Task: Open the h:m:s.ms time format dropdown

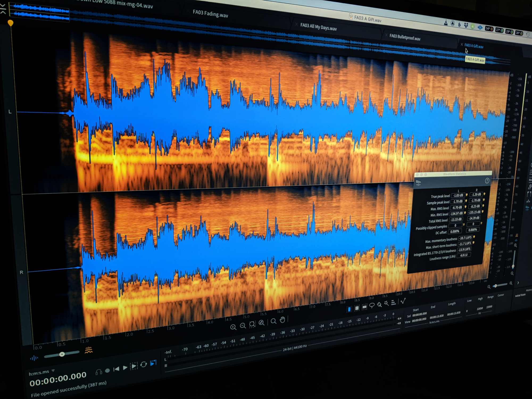Action: tap(53, 370)
